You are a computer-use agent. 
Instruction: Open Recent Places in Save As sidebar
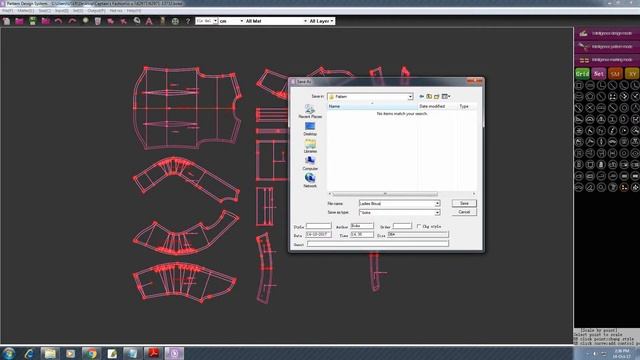pos(310,111)
